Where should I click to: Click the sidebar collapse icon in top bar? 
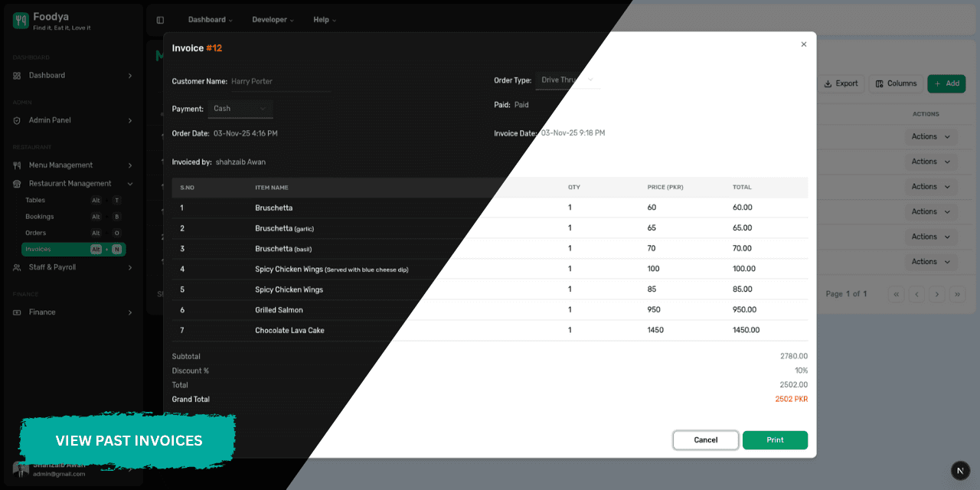[x=159, y=20]
